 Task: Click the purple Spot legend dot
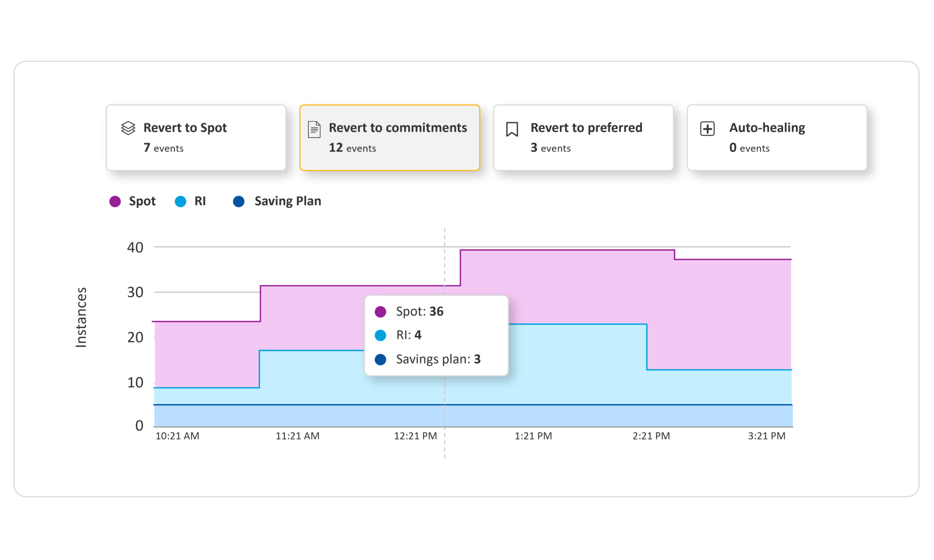coord(115,201)
